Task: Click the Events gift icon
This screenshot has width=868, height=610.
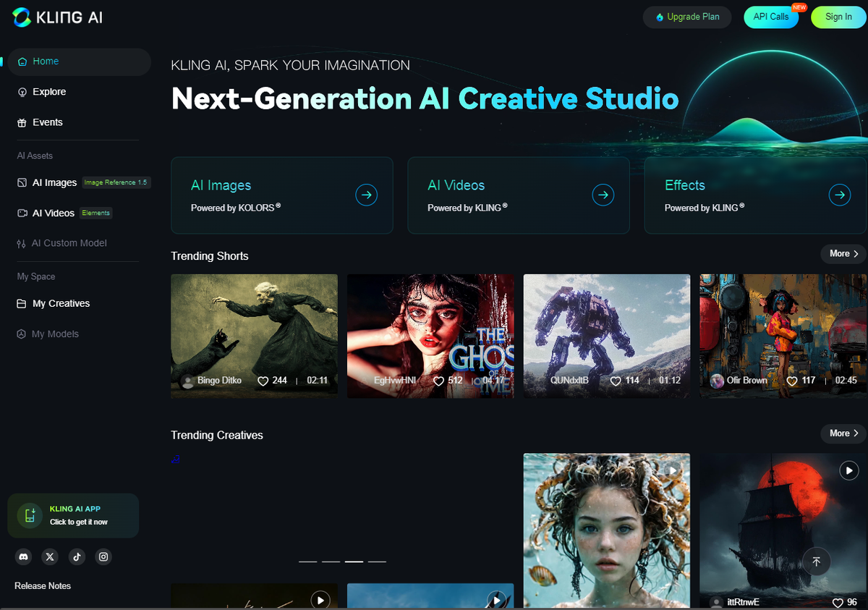Action: coord(22,122)
